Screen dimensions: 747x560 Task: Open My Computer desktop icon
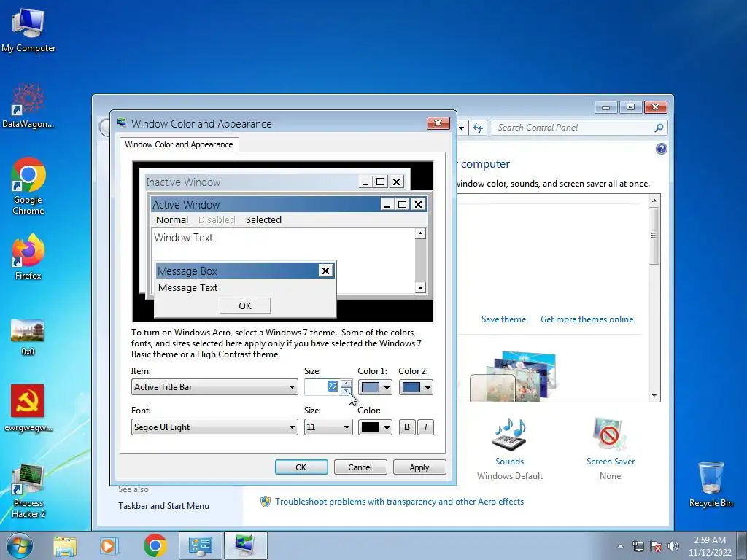tap(28, 29)
